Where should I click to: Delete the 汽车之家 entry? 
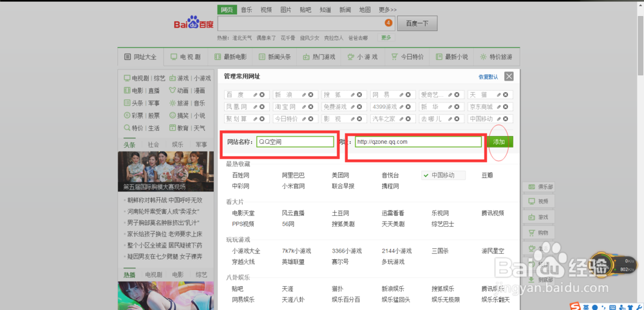pyautogui.click(x=408, y=119)
